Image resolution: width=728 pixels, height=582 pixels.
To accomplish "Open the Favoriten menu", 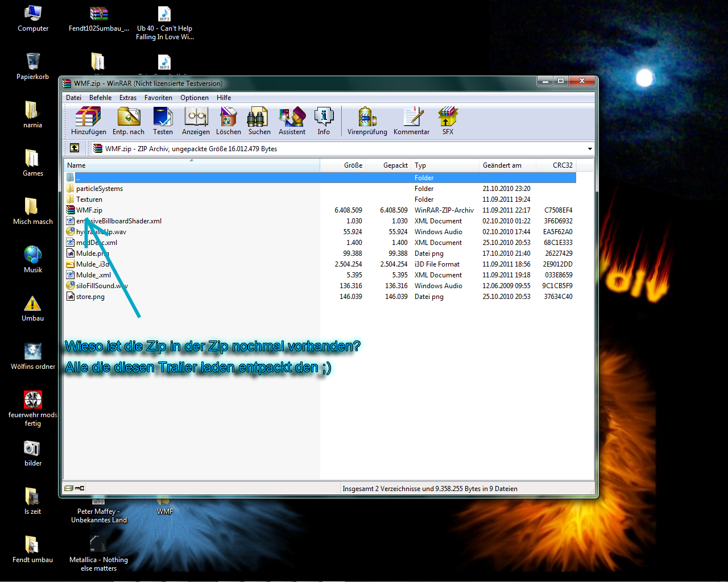I will click(x=158, y=98).
